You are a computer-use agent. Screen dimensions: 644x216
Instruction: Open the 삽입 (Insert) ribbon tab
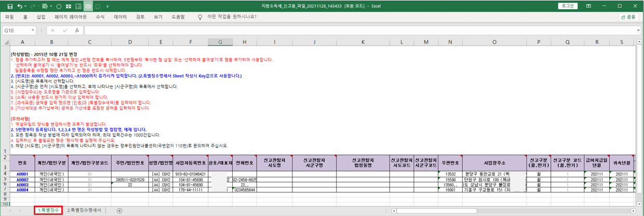pyautogui.click(x=41, y=17)
